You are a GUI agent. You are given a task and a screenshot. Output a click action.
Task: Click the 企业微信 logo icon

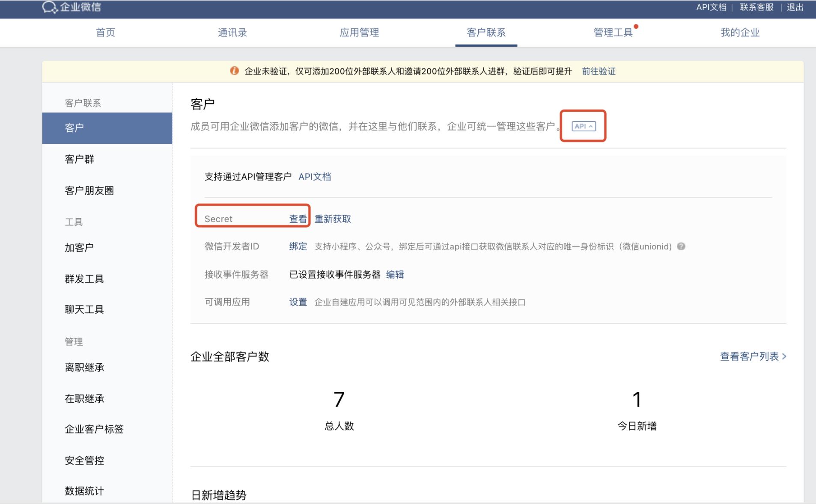[x=50, y=7]
